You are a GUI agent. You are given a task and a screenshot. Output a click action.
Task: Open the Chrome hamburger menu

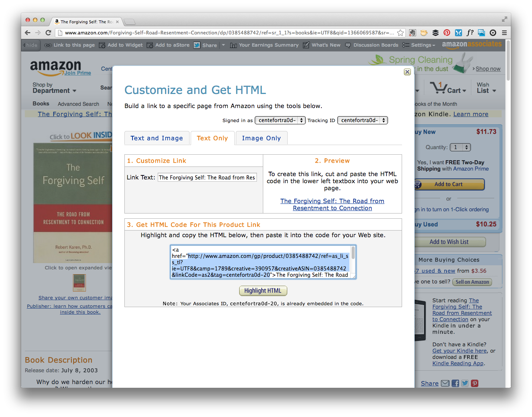point(504,33)
